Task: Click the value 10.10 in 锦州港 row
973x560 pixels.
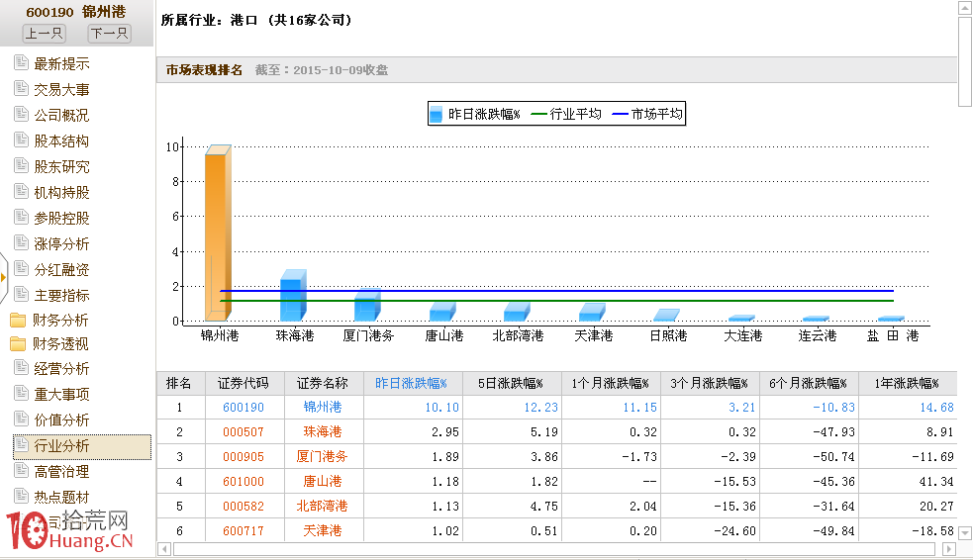Action: 441,408
